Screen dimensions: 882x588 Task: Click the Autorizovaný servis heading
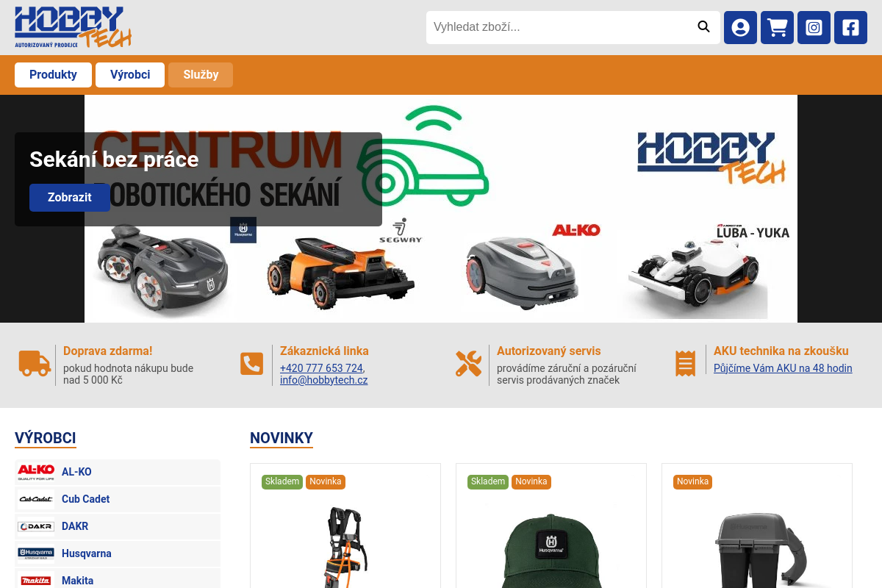(x=548, y=351)
